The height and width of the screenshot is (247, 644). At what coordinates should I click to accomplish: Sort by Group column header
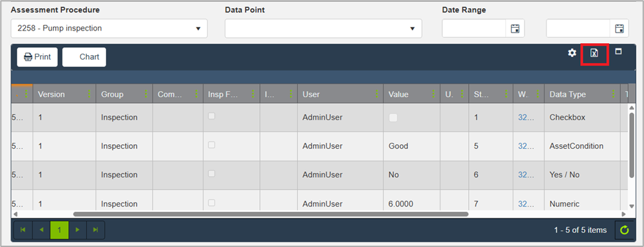pos(112,94)
